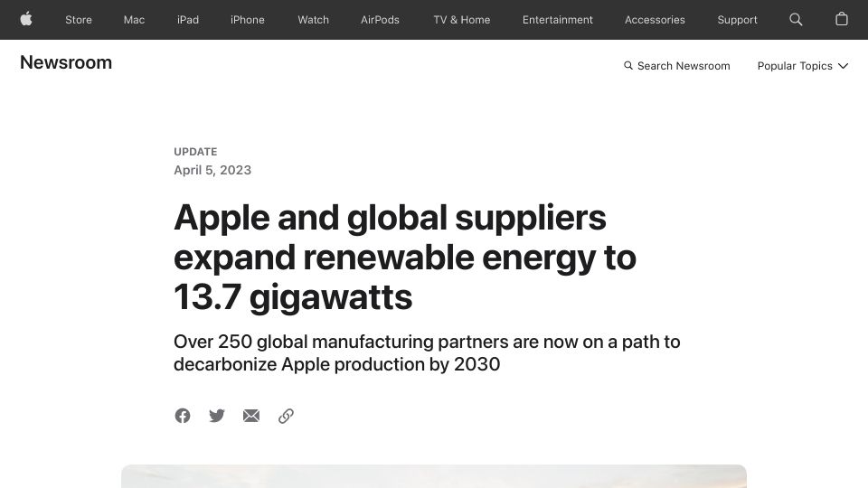Open the global search magnifier icon
The width and height of the screenshot is (868, 488).
(796, 19)
